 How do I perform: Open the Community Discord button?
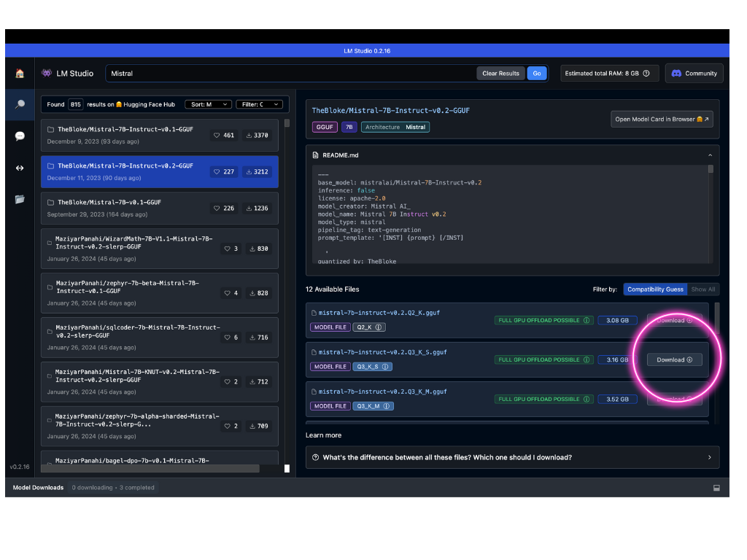(x=694, y=74)
